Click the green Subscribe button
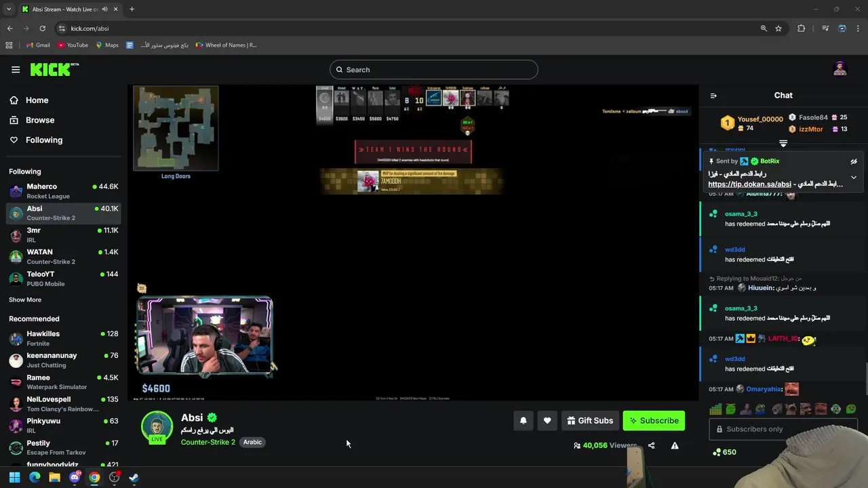 coord(654,420)
